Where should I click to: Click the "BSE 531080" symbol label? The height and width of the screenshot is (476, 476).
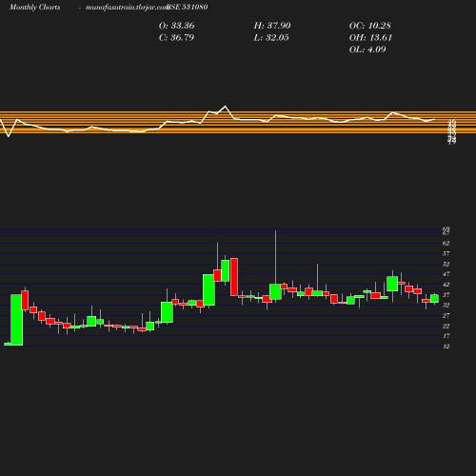pos(188,7)
